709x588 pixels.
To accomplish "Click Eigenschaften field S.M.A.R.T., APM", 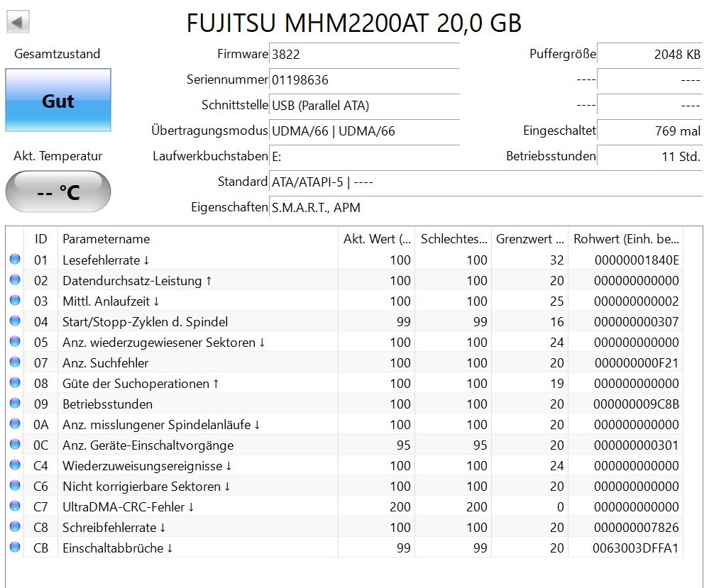I will point(485,207).
